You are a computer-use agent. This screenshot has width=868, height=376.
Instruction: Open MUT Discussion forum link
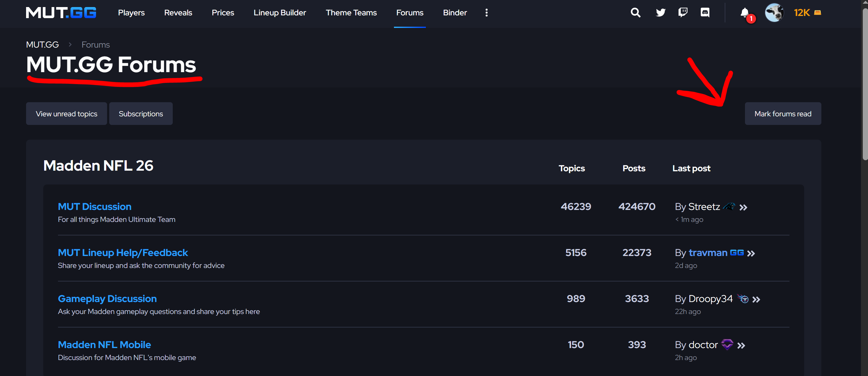point(95,206)
